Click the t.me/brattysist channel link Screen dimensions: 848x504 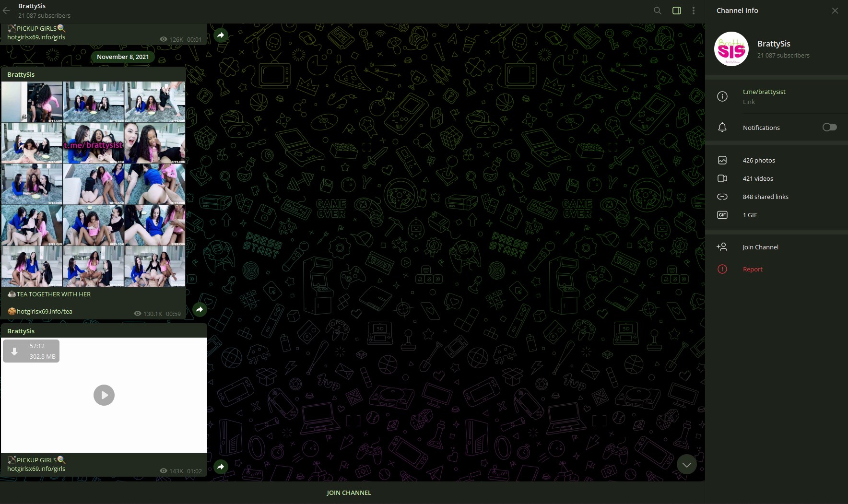(764, 92)
